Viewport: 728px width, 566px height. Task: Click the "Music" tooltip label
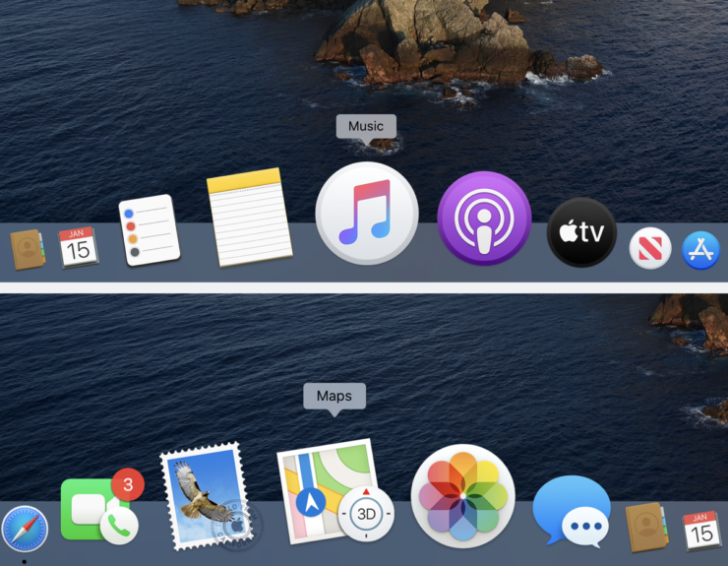coord(366,126)
